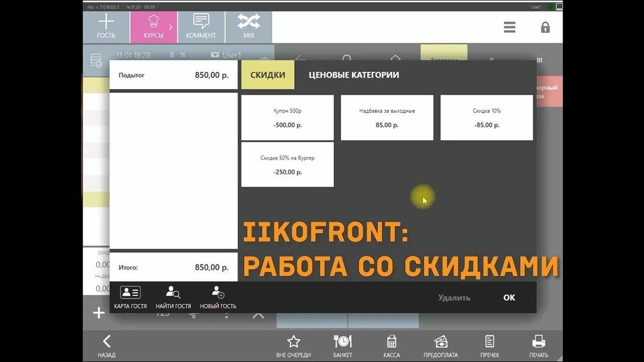The height and width of the screenshot is (362, 644).
Task: Go back with the Назад arrow
Action: pyautogui.click(x=107, y=346)
